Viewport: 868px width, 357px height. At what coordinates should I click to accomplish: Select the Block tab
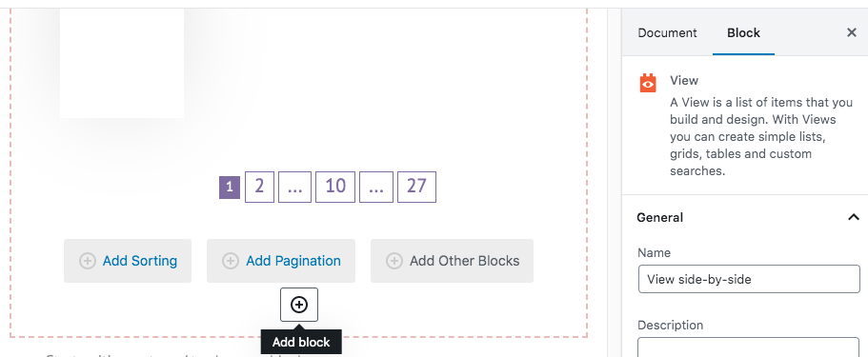point(743,32)
